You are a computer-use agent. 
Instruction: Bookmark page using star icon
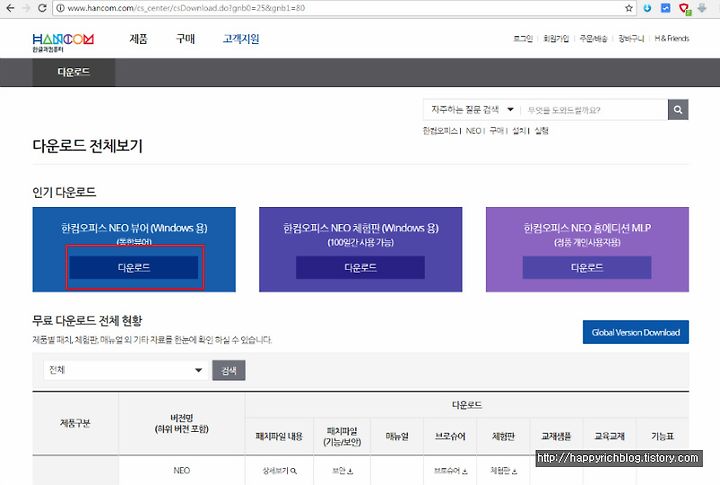pos(629,8)
